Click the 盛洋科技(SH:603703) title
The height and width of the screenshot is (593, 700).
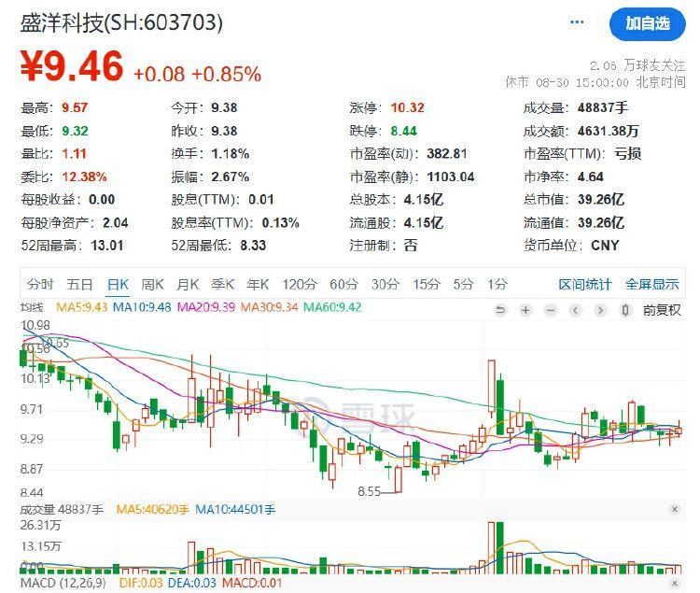coord(121,21)
